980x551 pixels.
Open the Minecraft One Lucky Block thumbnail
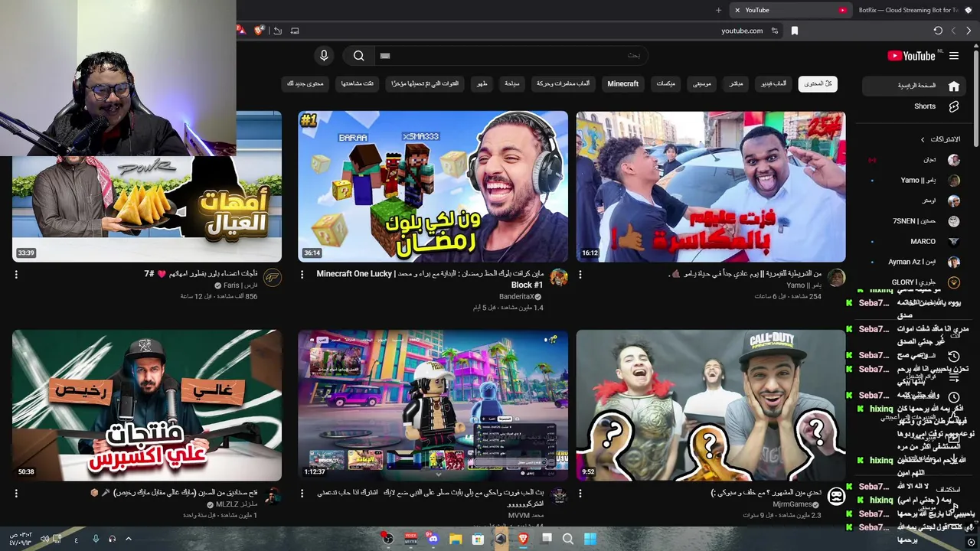pos(433,187)
